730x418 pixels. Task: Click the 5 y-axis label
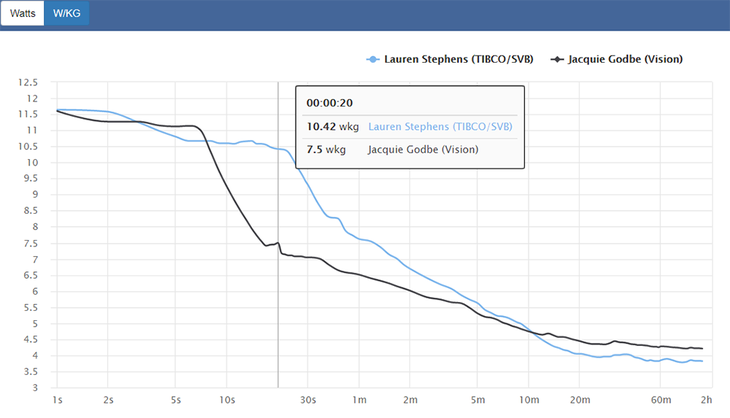[x=35, y=324]
